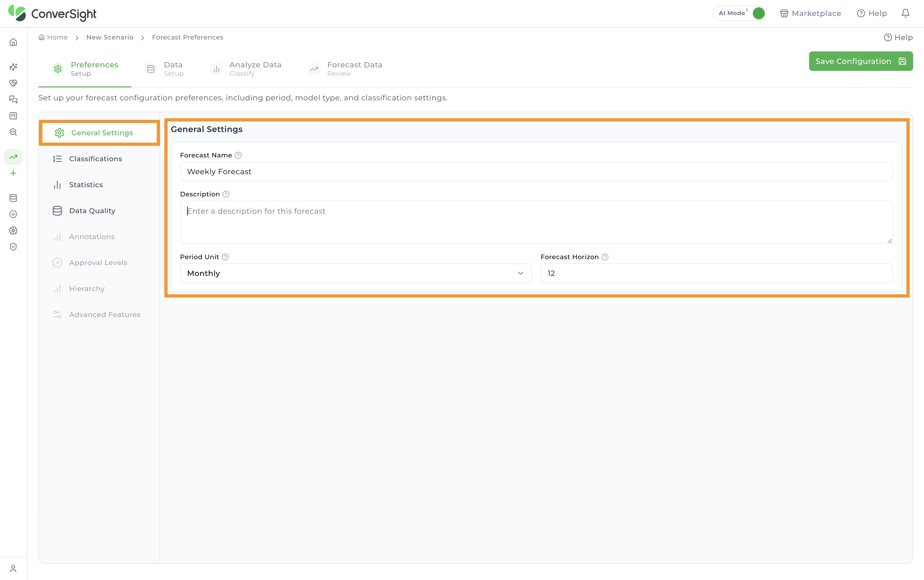The width and height of the screenshot is (924, 580).
Task: Open Advanced Features in the side menu
Action: [100, 315]
